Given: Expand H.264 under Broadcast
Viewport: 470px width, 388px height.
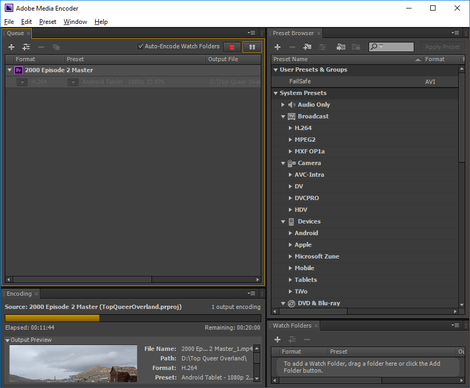Looking at the screenshot, I should click(x=290, y=128).
